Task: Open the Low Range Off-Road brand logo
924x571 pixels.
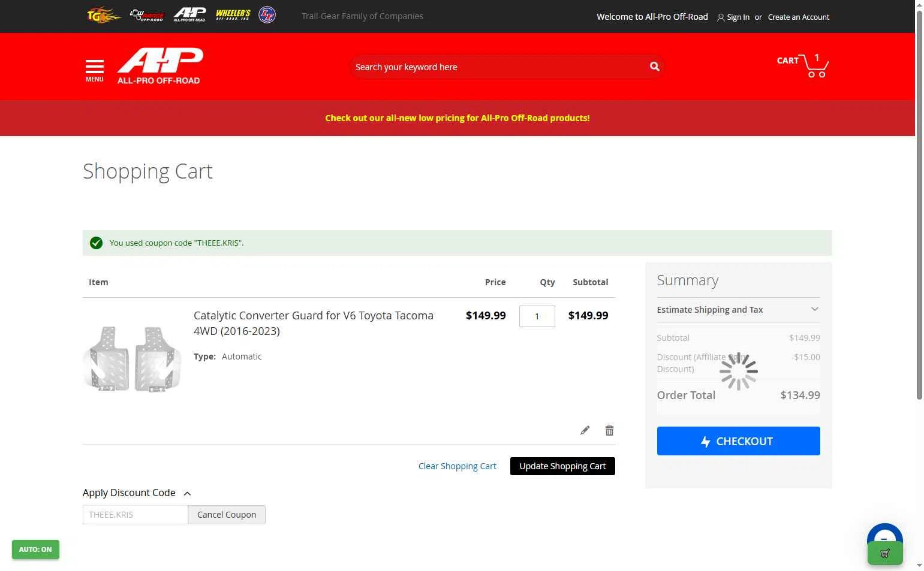Action: click(x=147, y=15)
